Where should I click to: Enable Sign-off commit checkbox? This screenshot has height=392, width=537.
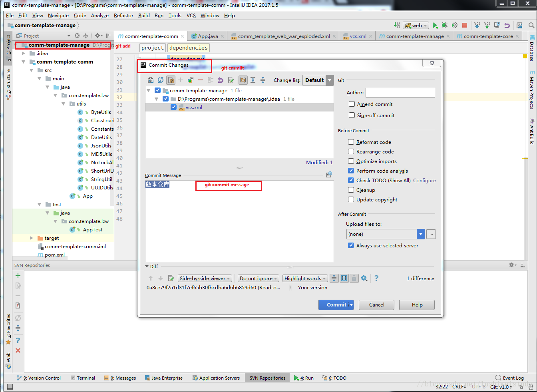352,115
